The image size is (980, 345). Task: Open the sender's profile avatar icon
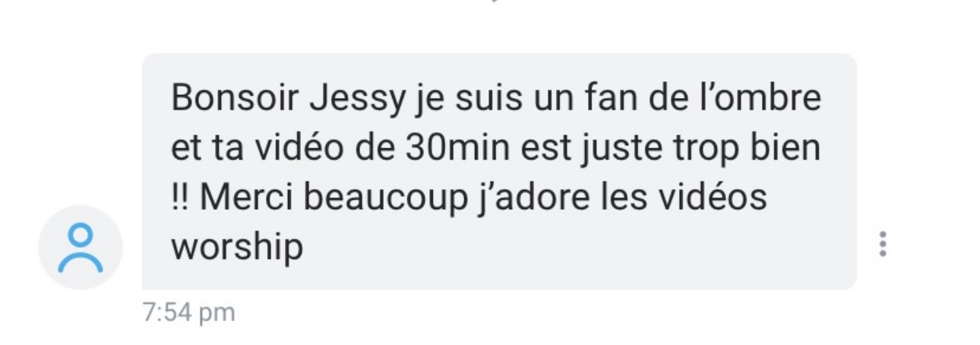[81, 248]
